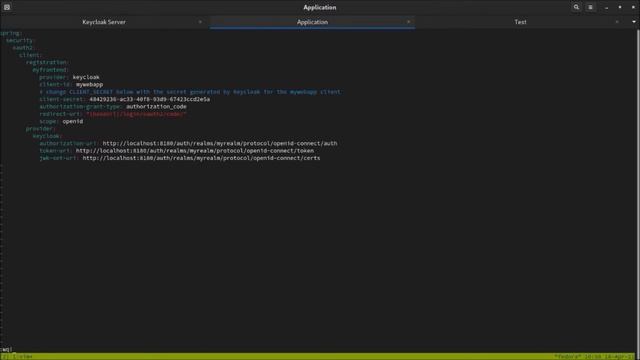Click the window title 'Application' in the title bar
The height and width of the screenshot is (360, 640).
(x=320, y=7)
